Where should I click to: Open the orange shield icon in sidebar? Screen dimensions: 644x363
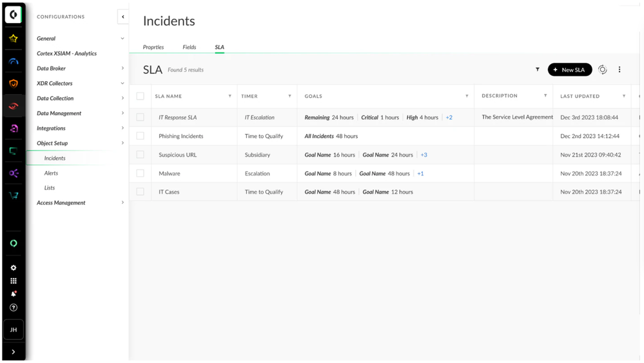point(13,83)
